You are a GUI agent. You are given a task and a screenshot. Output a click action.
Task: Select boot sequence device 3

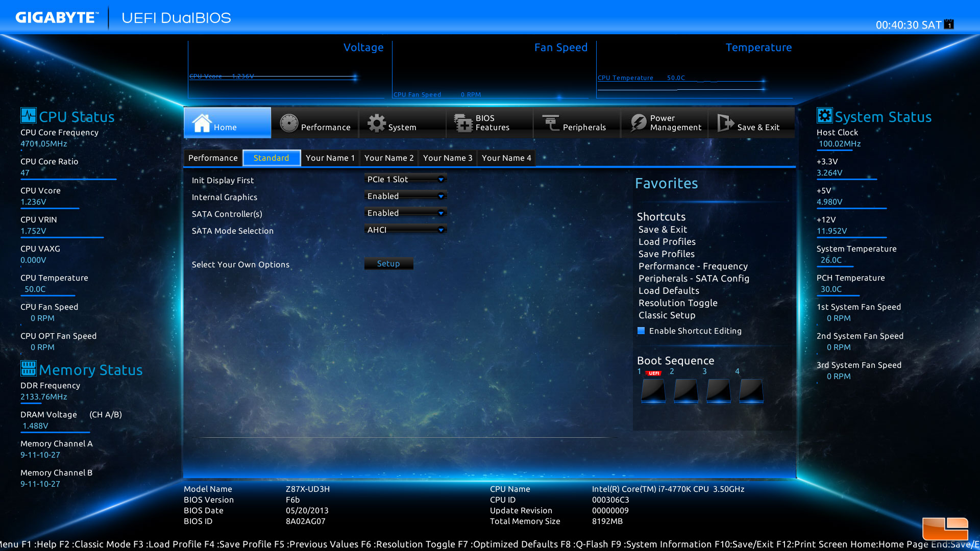click(x=719, y=391)
